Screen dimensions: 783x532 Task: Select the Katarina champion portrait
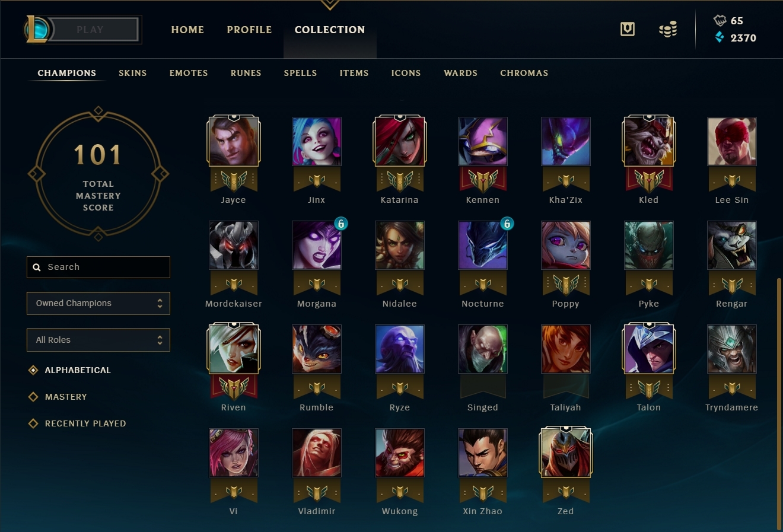(x=400, y=141)
